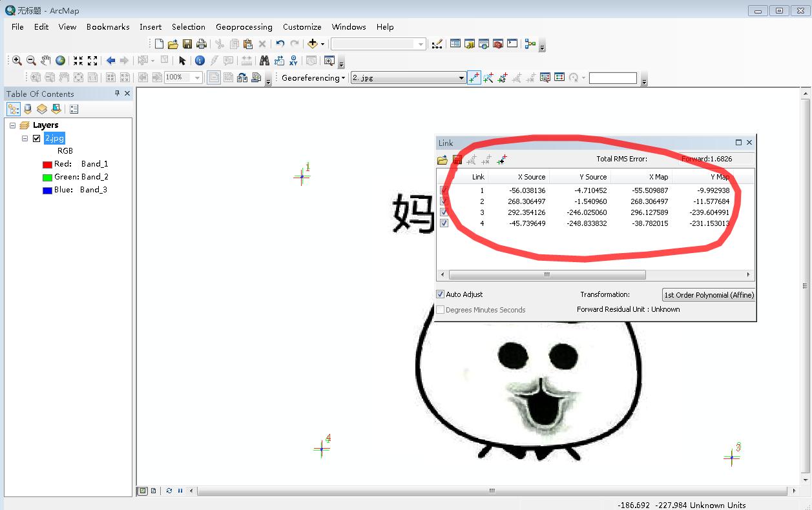Open the Link Table viewer icon

coord(559,77)
